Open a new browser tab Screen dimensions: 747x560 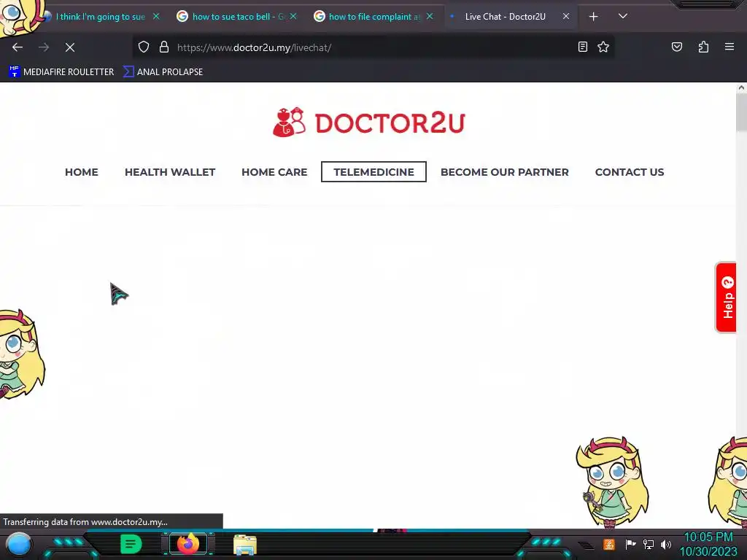pyautogui.click(x=594, y=17)
